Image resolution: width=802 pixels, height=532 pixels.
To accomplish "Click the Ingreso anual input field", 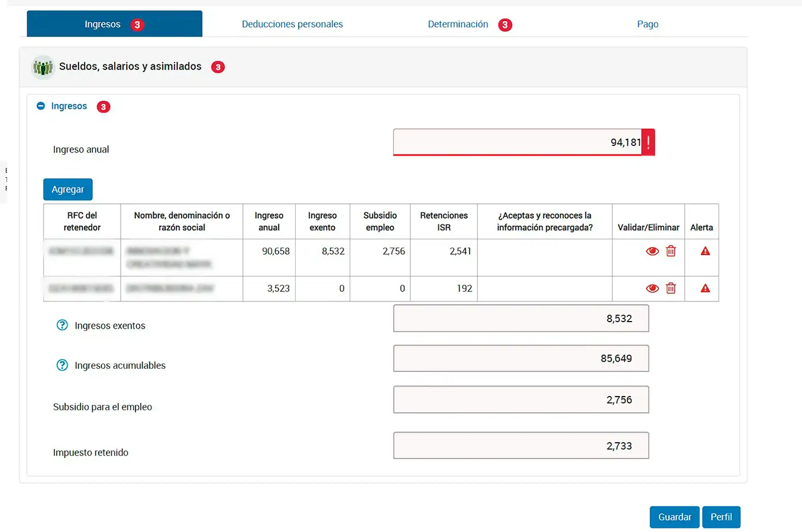I will (517, 142).
